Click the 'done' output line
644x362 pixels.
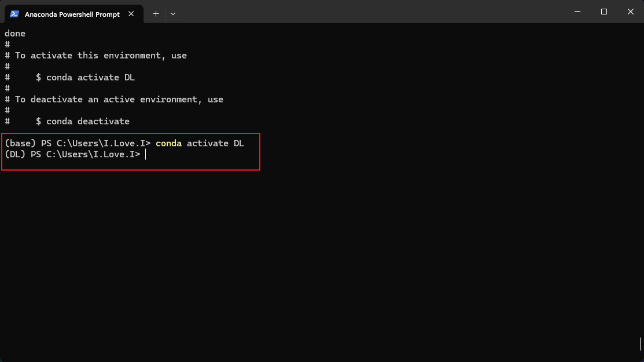[15, 34]
